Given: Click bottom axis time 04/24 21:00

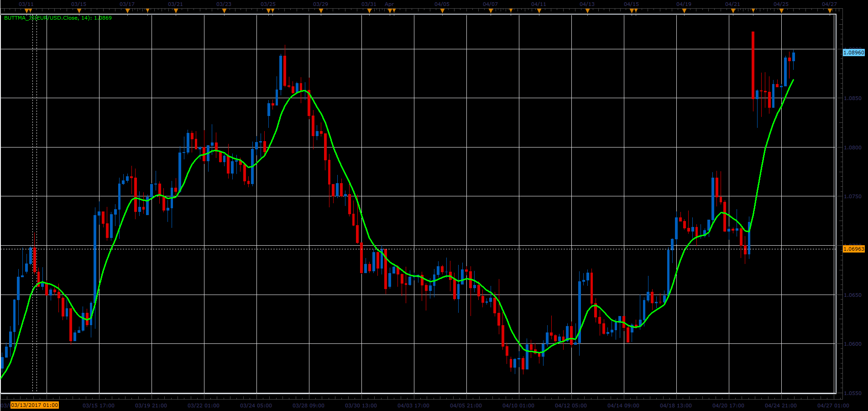Looking at the screenshot, I should 781,406.
